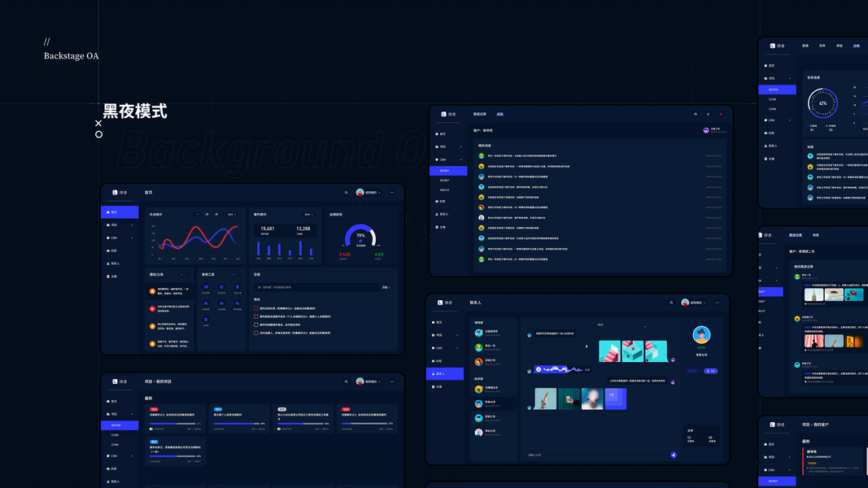Open the pink staircase image thumbnail in chat
The height and width of the screenshot is (488, 868).
pyautogui.click(x=609, y=351)
